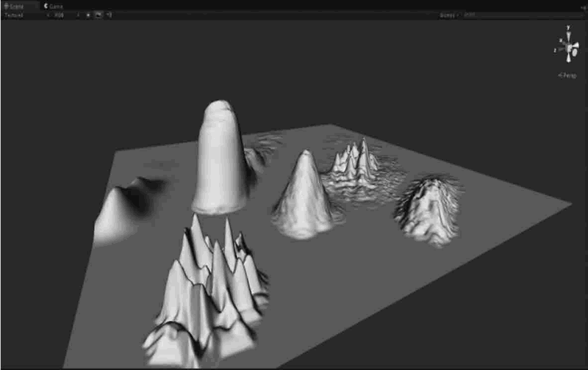The image size is (588, 370).
Task: Toggle scene lighting button in toolbar
Action: (88, 14)
